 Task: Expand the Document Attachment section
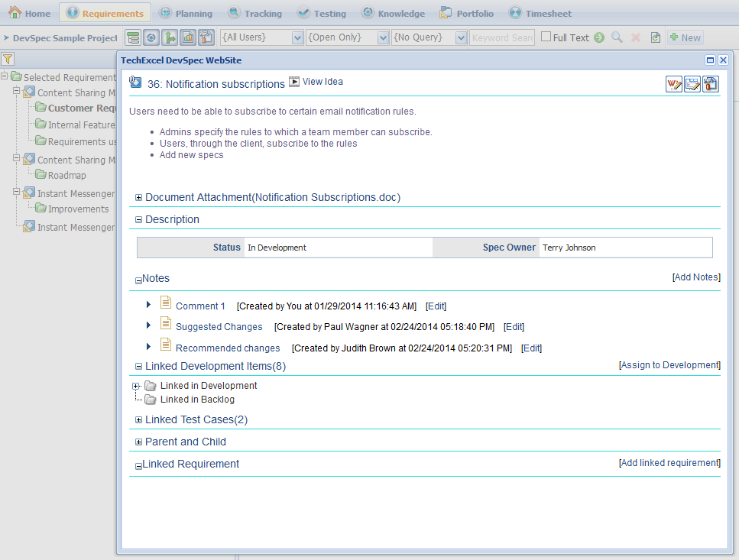tap(138, 197)
